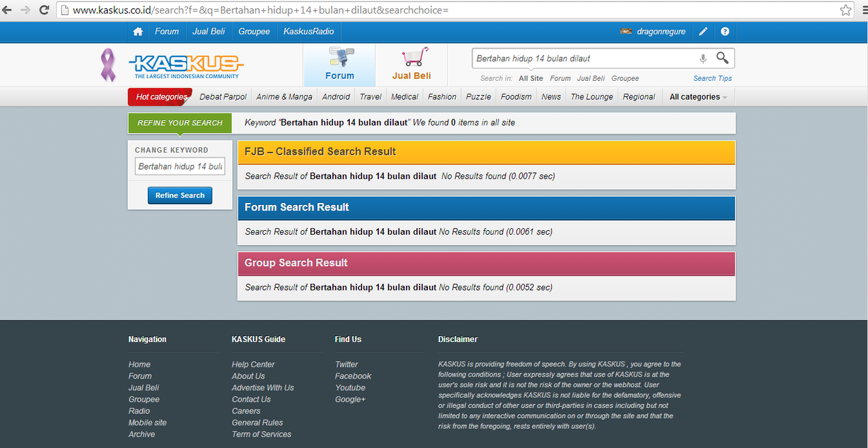Open the Android category
Image resolution: width=868 pixels, height=448 pixels.
[x=336, y=97]
